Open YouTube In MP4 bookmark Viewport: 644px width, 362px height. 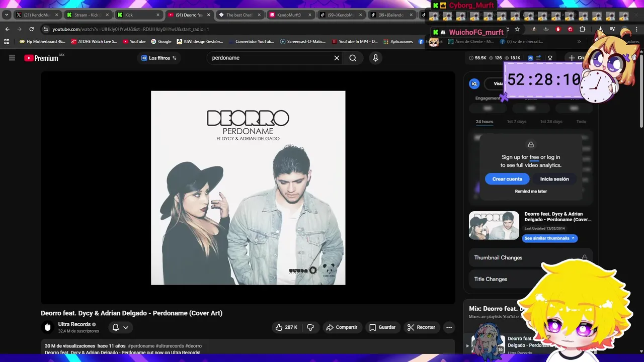click(x=354, y=42)
